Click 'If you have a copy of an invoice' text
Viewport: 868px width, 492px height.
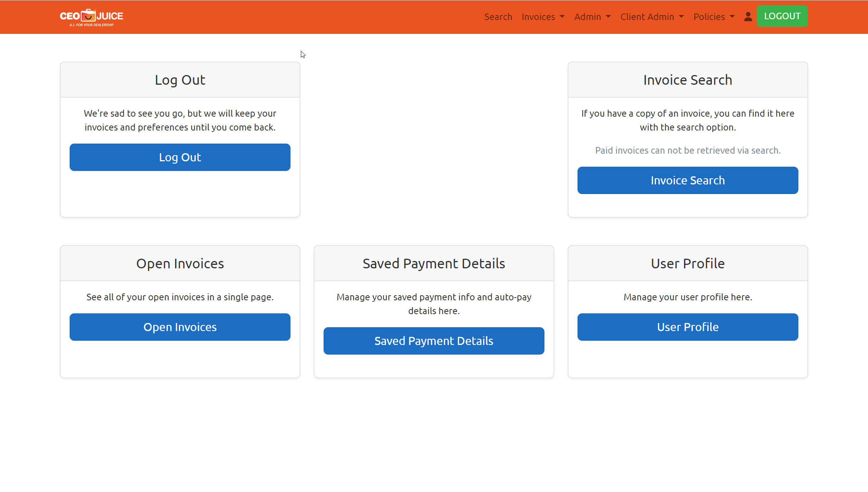(x=688, y=120)
